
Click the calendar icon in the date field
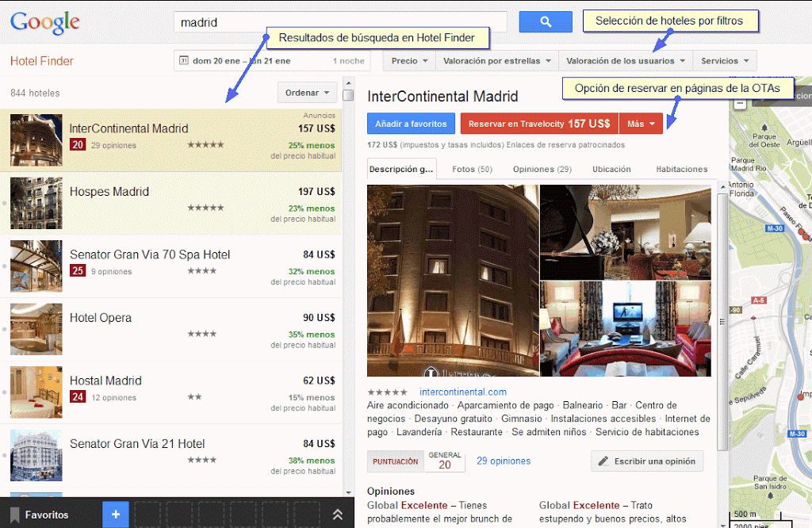coord(184,60)
